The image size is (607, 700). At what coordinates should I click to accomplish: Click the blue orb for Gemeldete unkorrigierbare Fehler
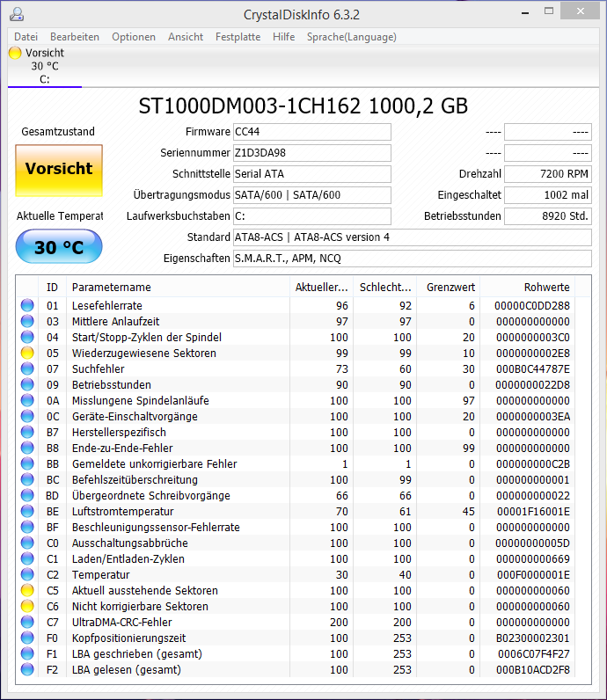tap(27, 463)
